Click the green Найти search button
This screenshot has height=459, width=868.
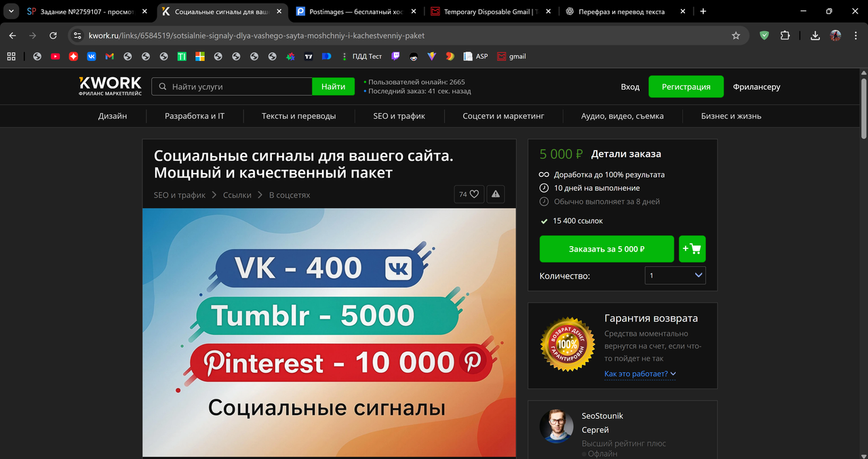(x=333, y=87)
